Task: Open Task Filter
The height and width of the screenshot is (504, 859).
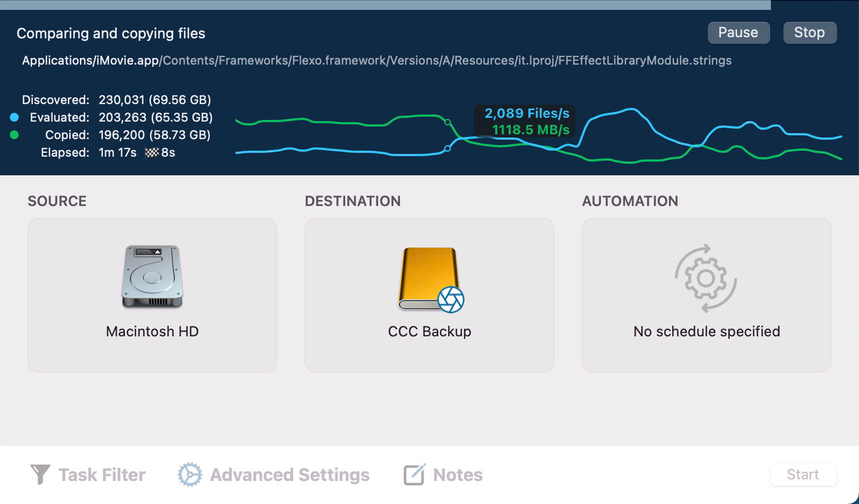Action: [x=88, y=474]
